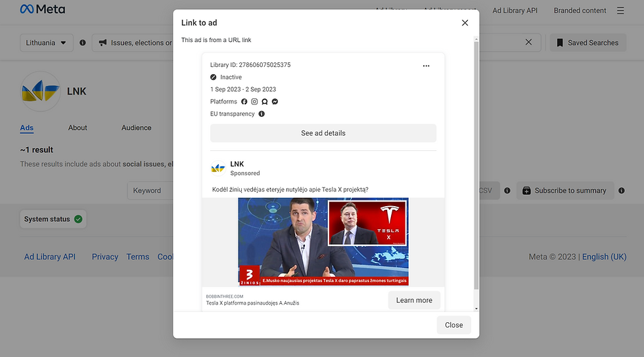Open the Tesla X ad image

323,241
